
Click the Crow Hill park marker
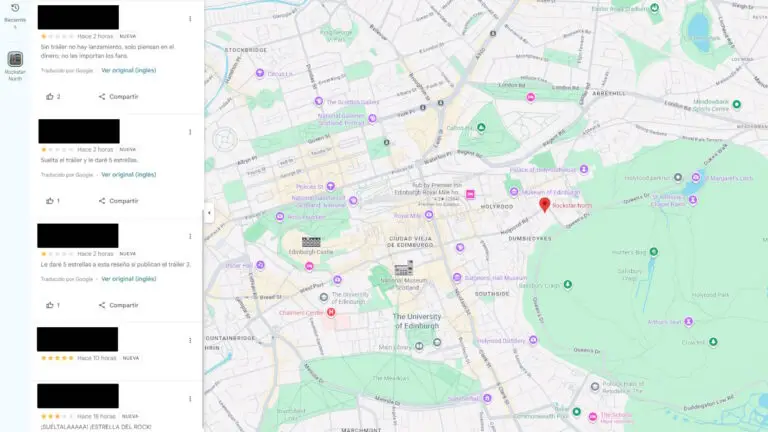click(713, 341)
